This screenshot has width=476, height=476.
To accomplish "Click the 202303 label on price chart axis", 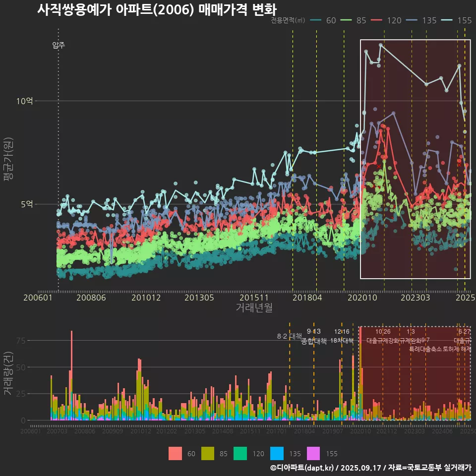I will pos(416,297).
